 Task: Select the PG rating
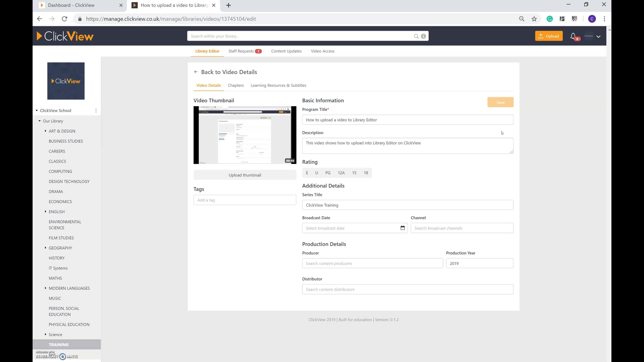click(x=328, y=173)
